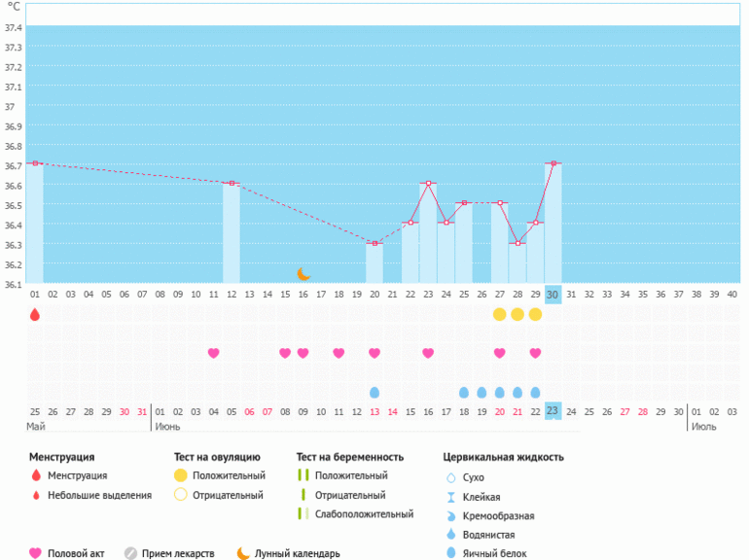Image resolution: width=749 pixels, height=560 pixels.
Task: Click the heart icon on June 16
Action: [x=428, y=353]
